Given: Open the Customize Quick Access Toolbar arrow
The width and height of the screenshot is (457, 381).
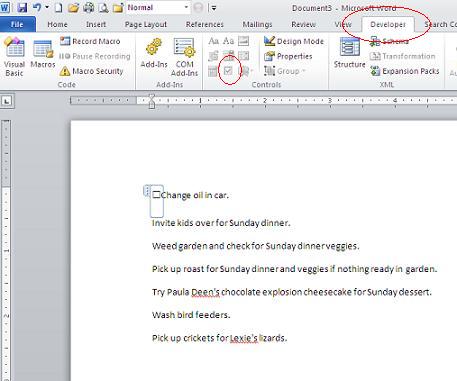Looking at the screenshot, I should click(x=214, y=8).
